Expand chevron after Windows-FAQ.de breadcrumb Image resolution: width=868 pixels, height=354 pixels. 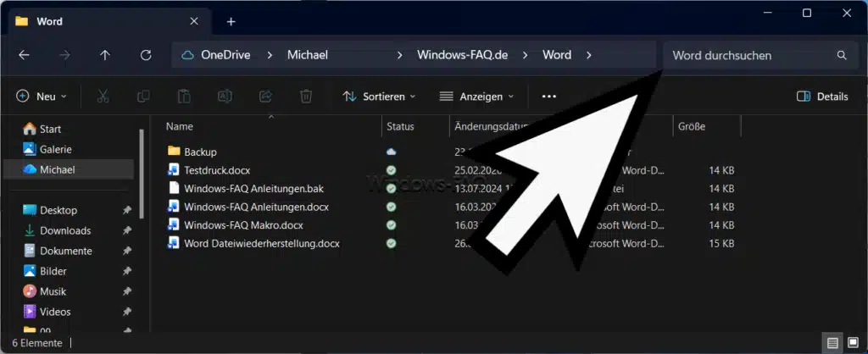[524, 55]
